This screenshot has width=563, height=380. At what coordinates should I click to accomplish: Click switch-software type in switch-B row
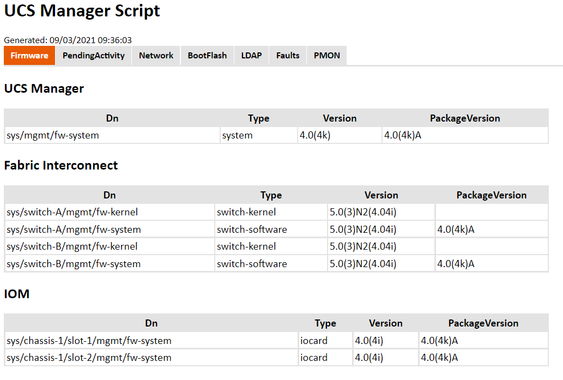coord(271,264)
